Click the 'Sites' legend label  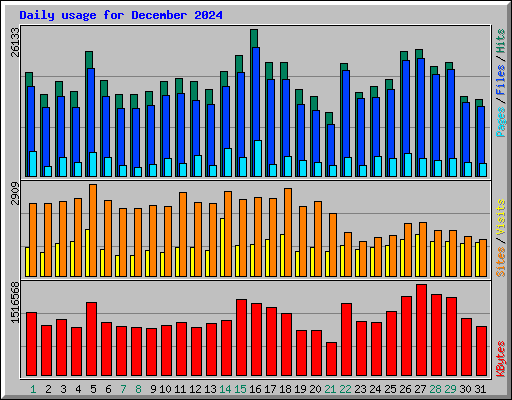click(501, 262)
